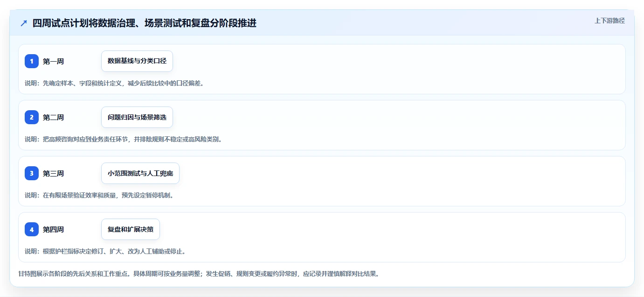Image resolution: width=644 pixels, height=297 pixels.
Task: Select the 小范围测试与人工兜底 task chip
Action: click(x=140, y=173)
